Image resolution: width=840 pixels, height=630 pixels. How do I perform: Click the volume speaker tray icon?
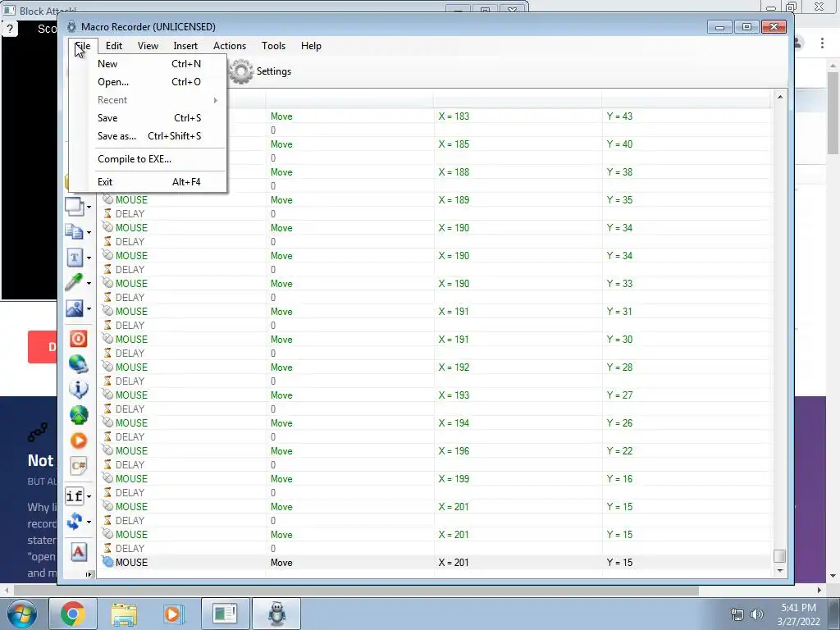pyautogui.click(x=757, y=614)
